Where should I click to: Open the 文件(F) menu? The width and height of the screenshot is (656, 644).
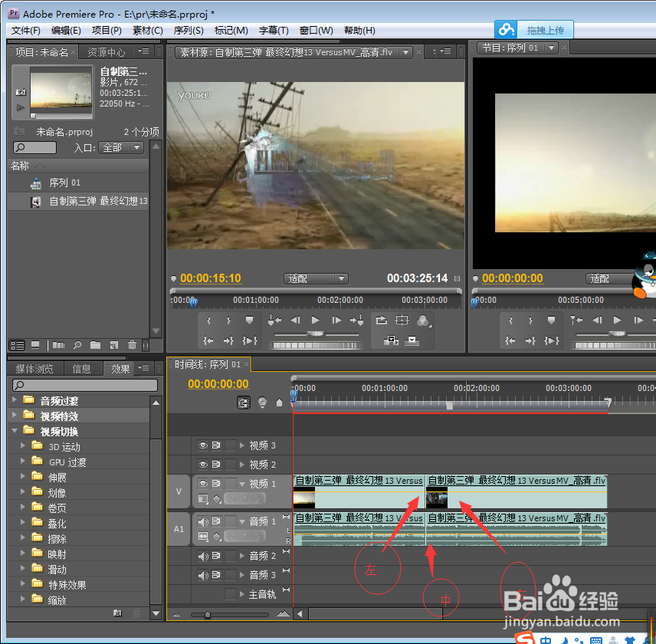[x=25, y=31]
